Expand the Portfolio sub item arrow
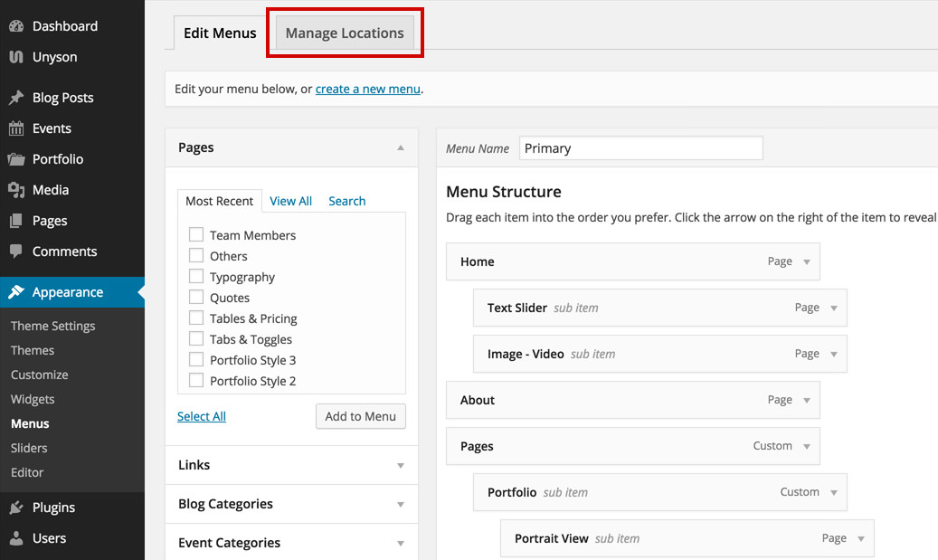The height and width of the screenshot is (560, 938). tap(834, 492)
